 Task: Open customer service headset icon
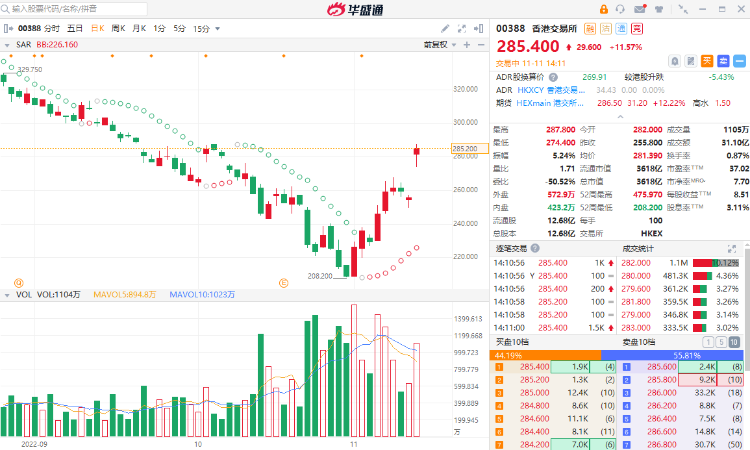tap(621, 9)
